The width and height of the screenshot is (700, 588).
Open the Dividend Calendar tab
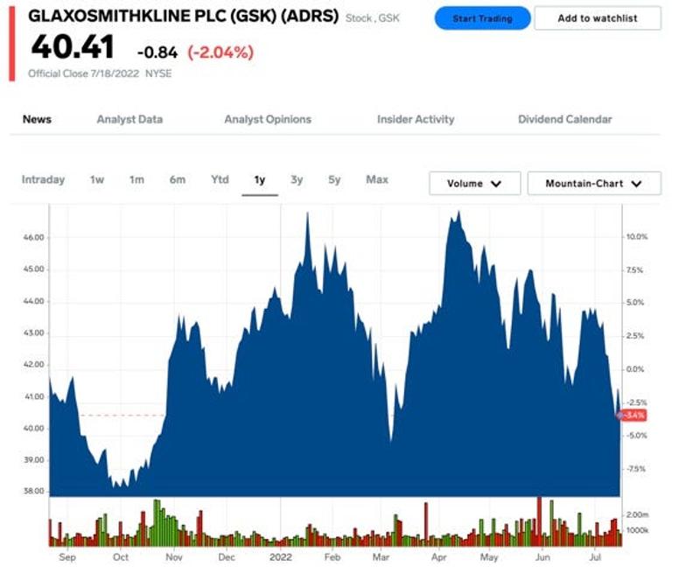coord(564,119)
